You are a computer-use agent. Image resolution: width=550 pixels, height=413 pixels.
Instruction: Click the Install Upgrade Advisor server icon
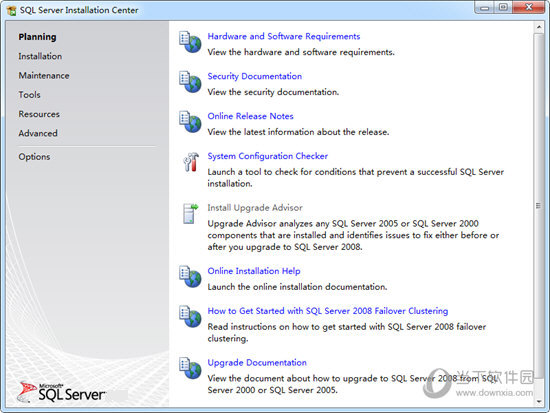(x=190, y=213)
